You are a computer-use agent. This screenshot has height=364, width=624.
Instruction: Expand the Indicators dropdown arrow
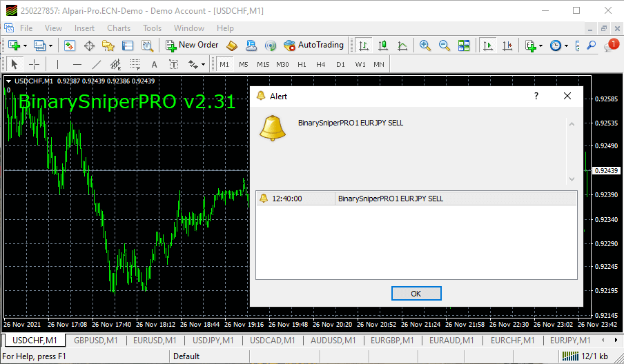[540, 45]
